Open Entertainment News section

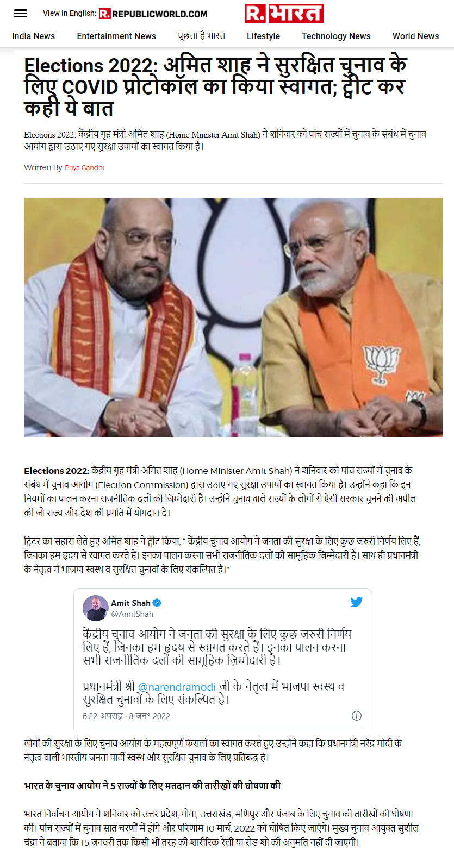coord(116,36)
